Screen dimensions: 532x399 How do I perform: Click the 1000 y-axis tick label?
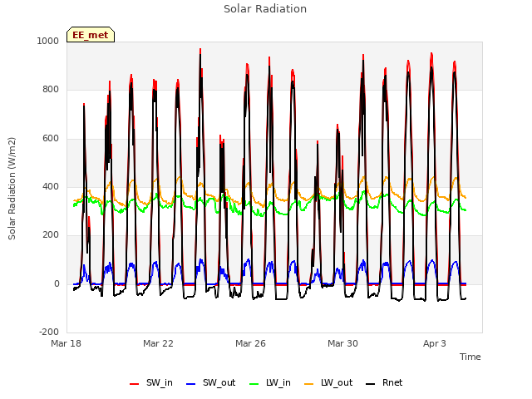coord(48,41)
